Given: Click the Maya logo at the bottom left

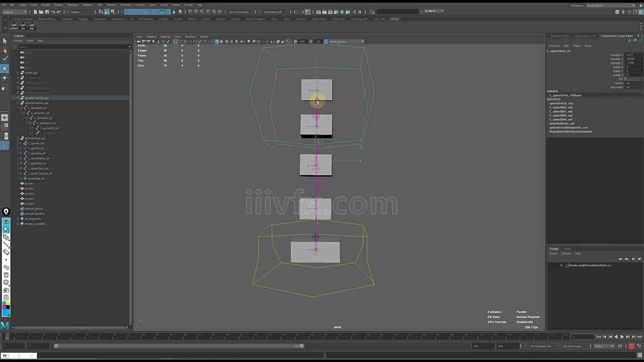Looking at the screenshot, I should coord(5,325).
